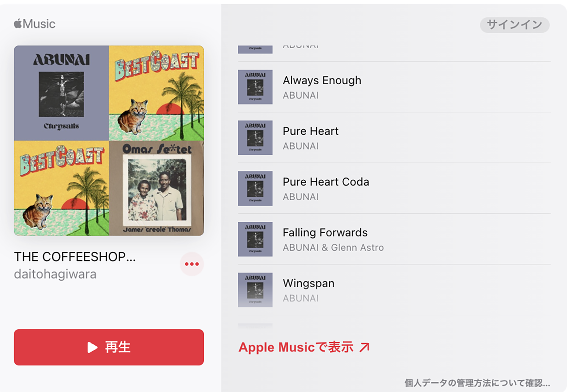Click the Wingspan album thumbnail

[x=255, y=290]
